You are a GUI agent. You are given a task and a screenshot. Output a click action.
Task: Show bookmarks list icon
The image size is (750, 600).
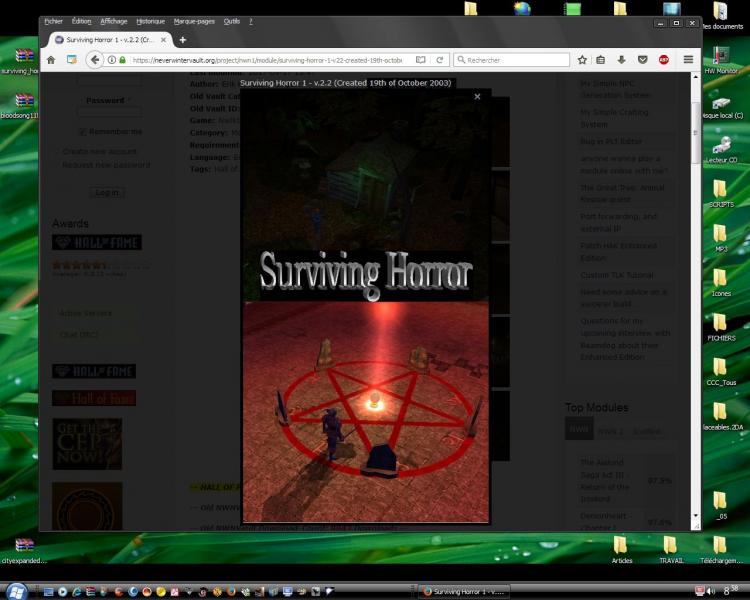601,60
